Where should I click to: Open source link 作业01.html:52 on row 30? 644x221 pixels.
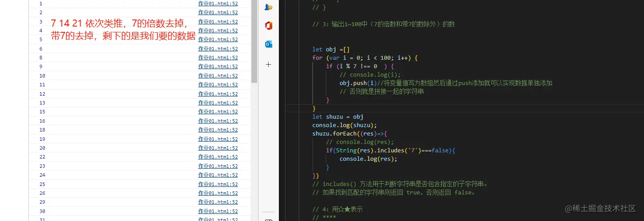218,211
